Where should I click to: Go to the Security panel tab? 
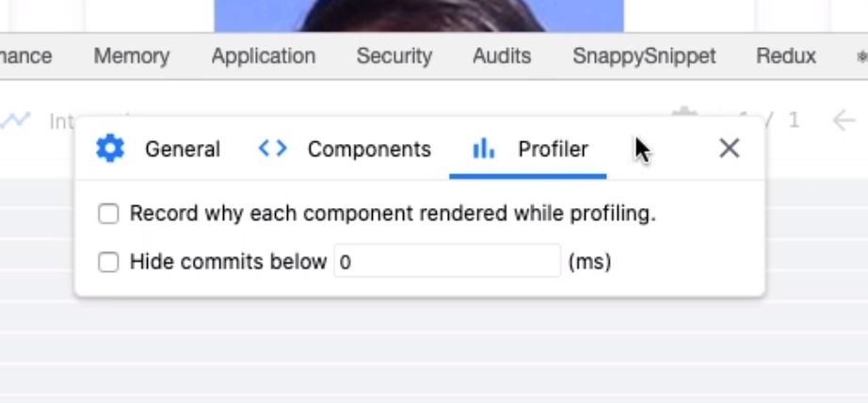click(x=394, y=56)
